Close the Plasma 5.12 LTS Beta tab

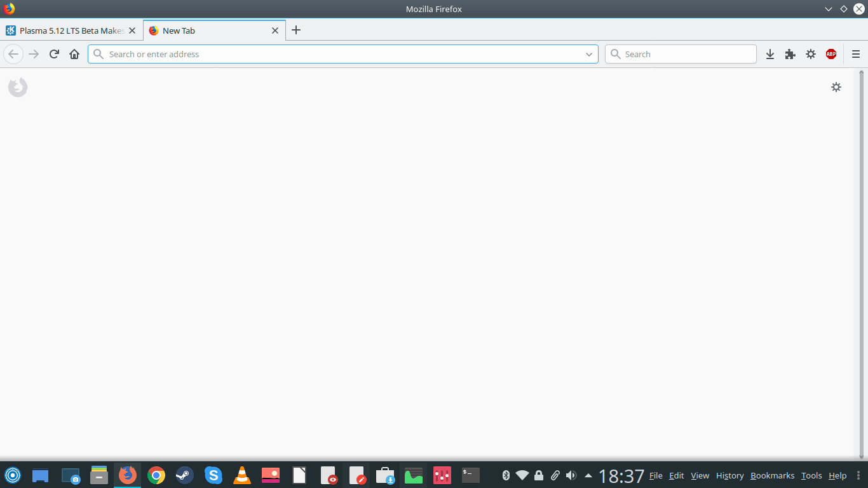pyautogui.click(x=132, y=30)
